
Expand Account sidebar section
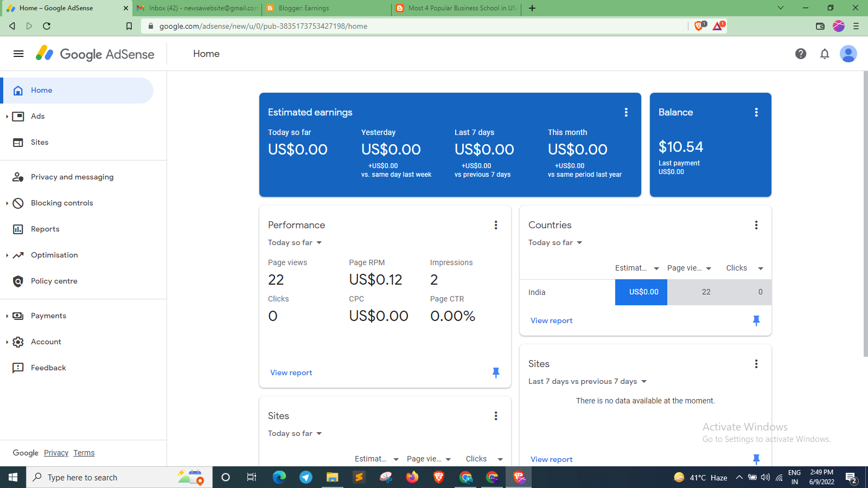[7, 342]
